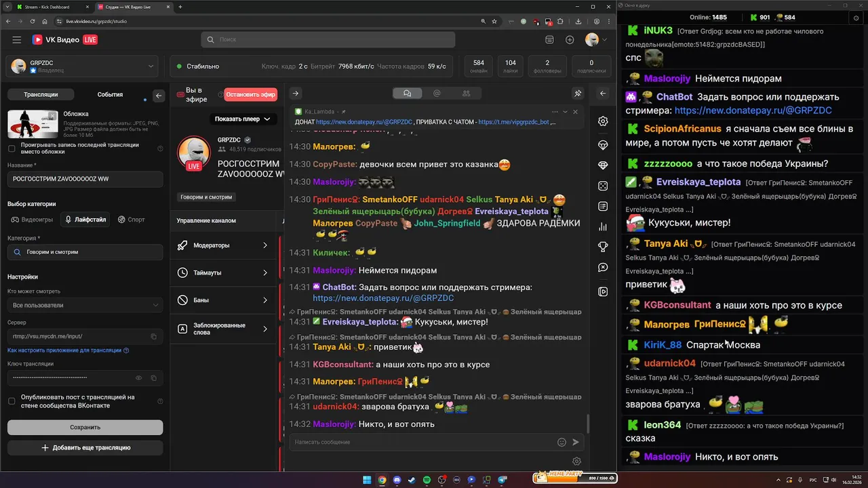Click the pin icon above chat
This screenshot has width=868, height=488.
coord(578,94)
